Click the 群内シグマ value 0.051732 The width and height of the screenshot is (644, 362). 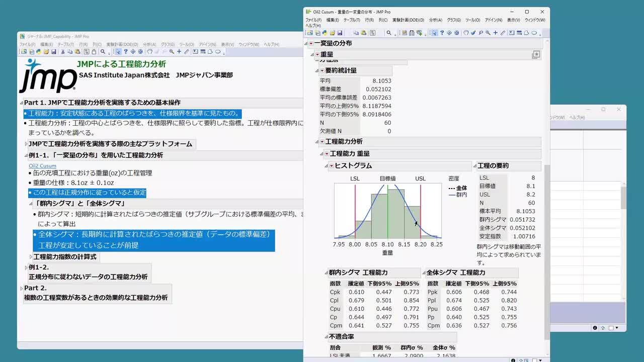point(523,220)
